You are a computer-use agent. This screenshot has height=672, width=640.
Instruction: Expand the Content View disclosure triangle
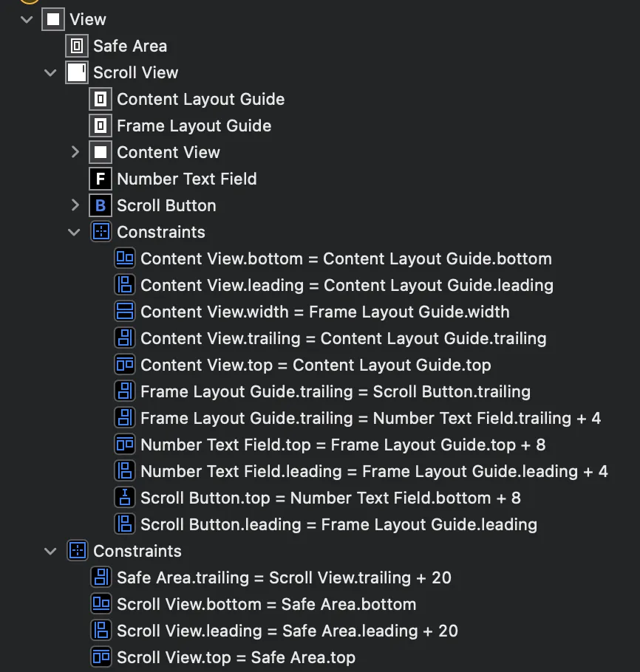(x=75, y=152)
